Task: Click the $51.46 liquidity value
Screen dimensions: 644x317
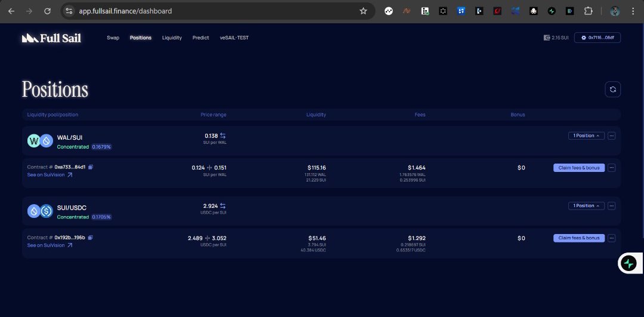Action: (317, 238)
